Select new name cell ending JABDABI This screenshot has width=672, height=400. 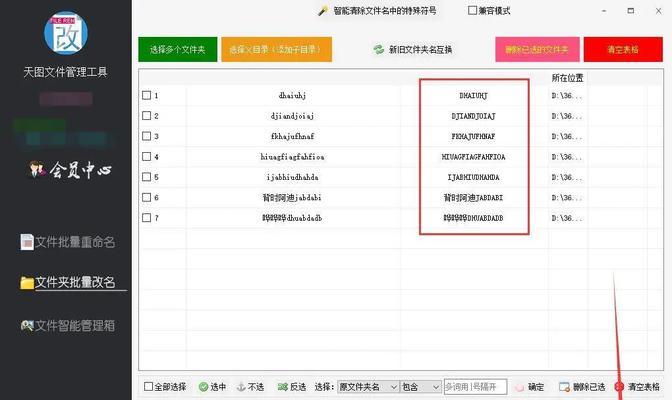[x=474, y=197]
